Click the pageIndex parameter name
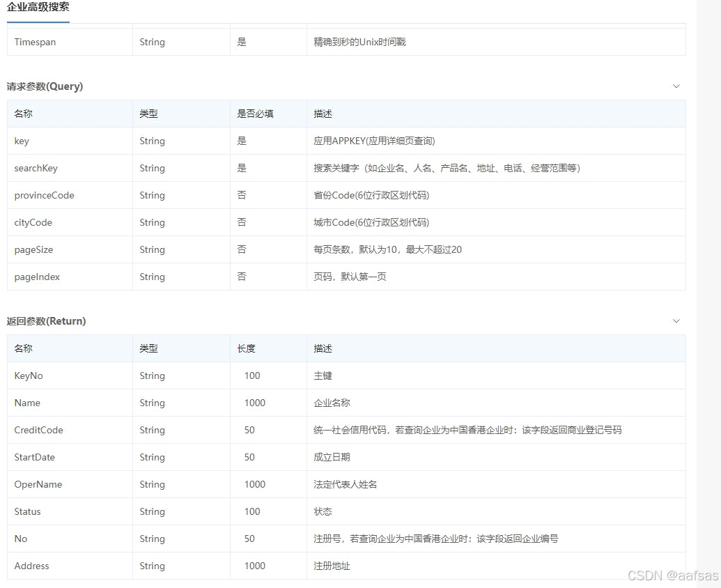 pyautogui.click(x=37, y=277)
